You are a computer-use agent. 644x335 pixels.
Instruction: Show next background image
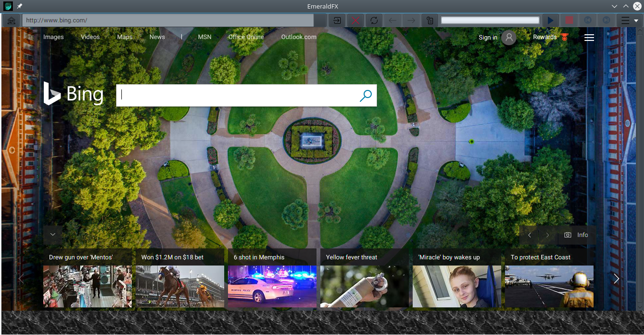click(x=548, y=235)
